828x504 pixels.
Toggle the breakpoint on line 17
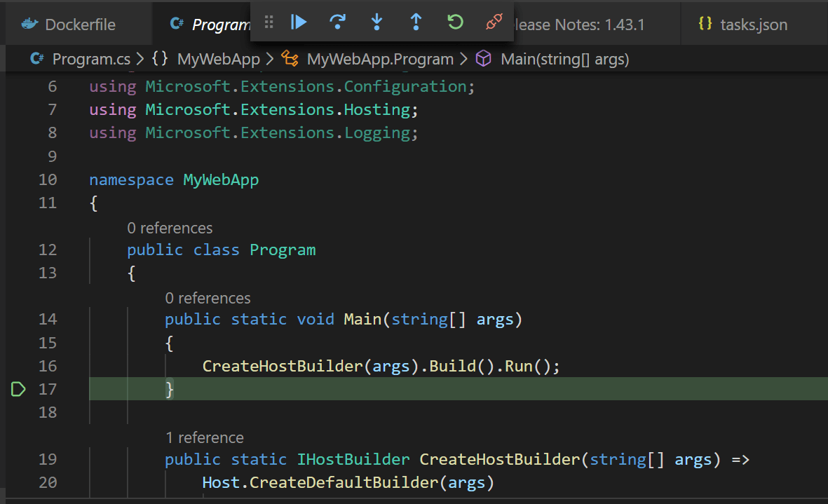[x=18, y=389]
